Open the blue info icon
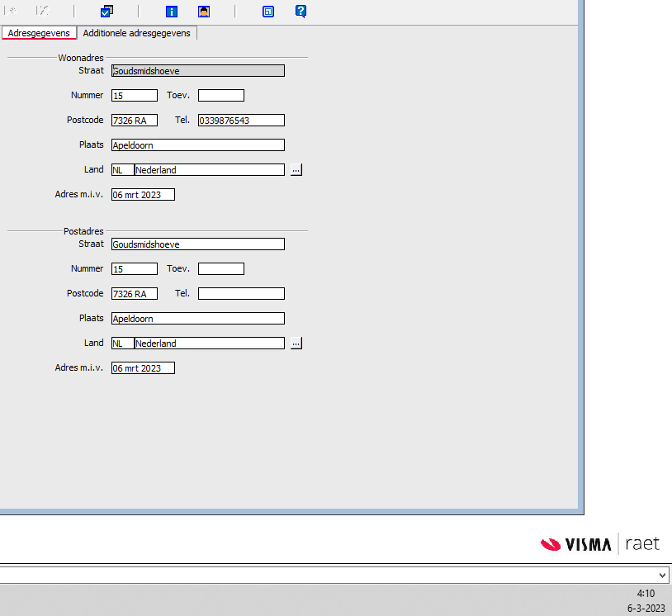The width and height of the screenshot is (672, 616). click(x=172, y=12)
